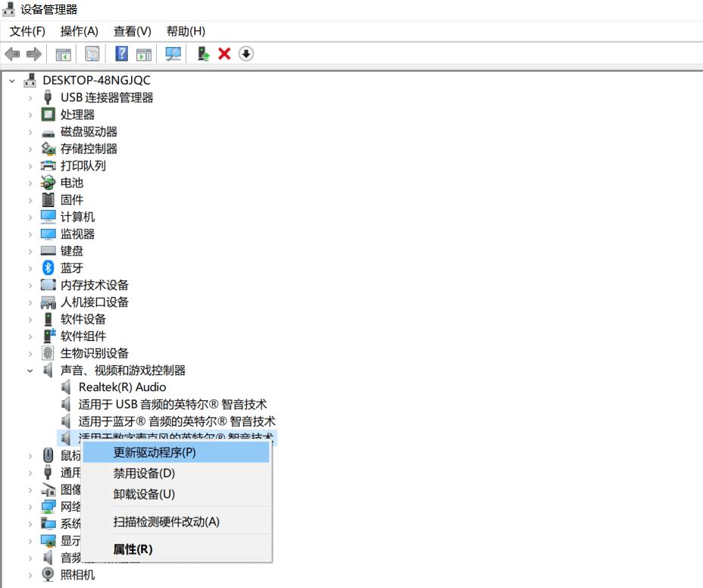Click the Update device driver toolbar icon
Viewport: 703px width, 588px height.
tap(202, 54)
